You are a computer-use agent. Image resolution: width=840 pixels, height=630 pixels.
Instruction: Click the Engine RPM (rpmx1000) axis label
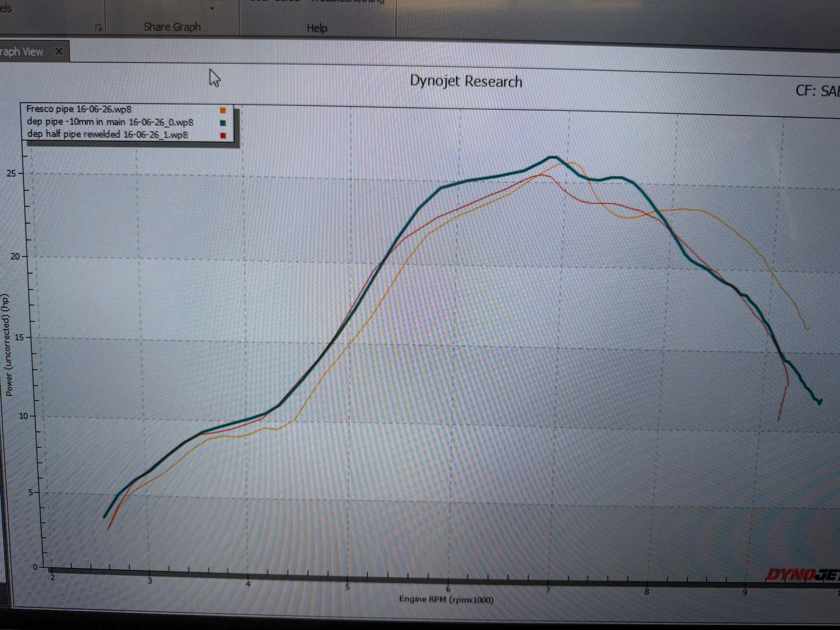[x=446, y=599]
